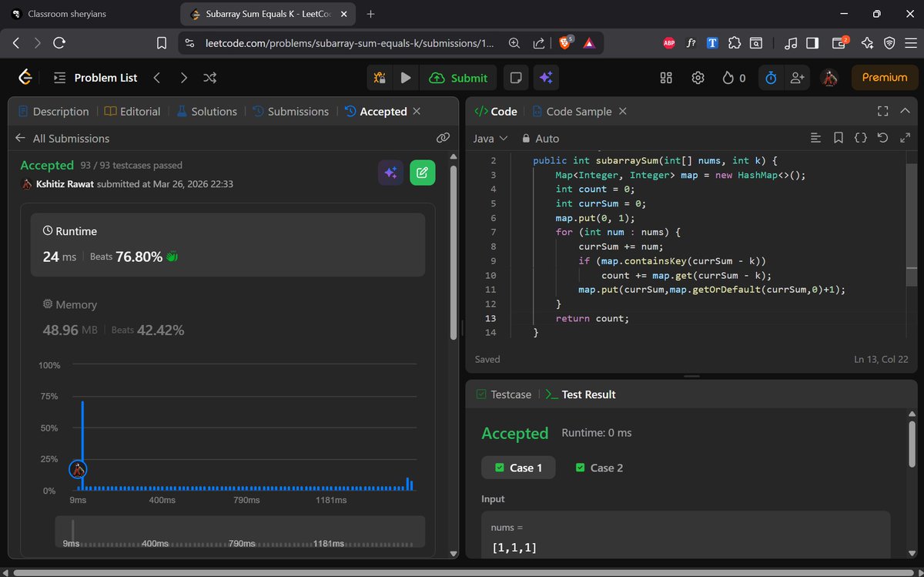
Task: Open the Java language dropdown
Action: [490, 138]
